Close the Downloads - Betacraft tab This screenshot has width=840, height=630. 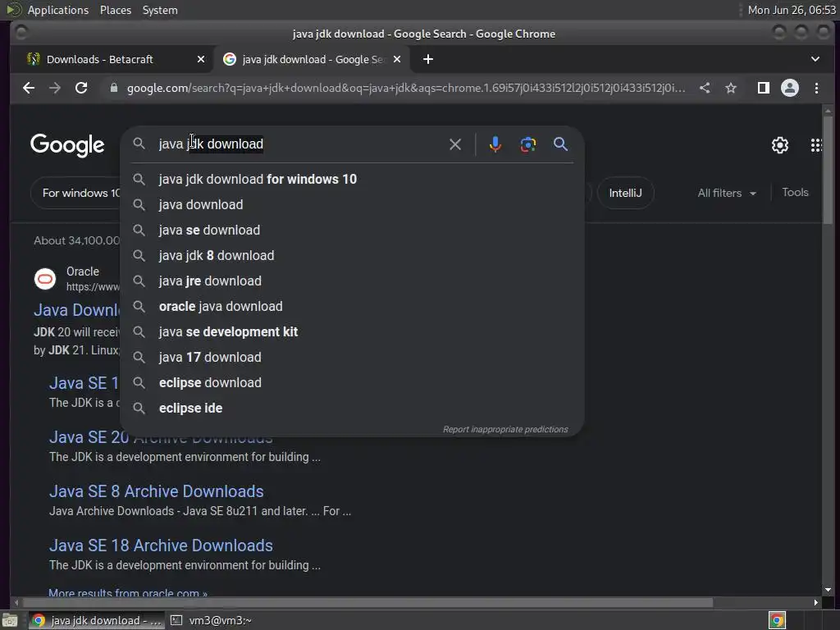(200, 59)
